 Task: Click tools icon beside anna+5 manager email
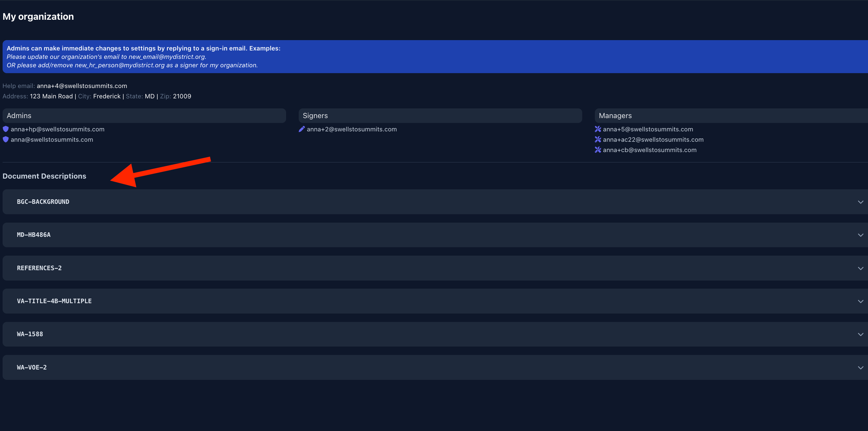598,129
